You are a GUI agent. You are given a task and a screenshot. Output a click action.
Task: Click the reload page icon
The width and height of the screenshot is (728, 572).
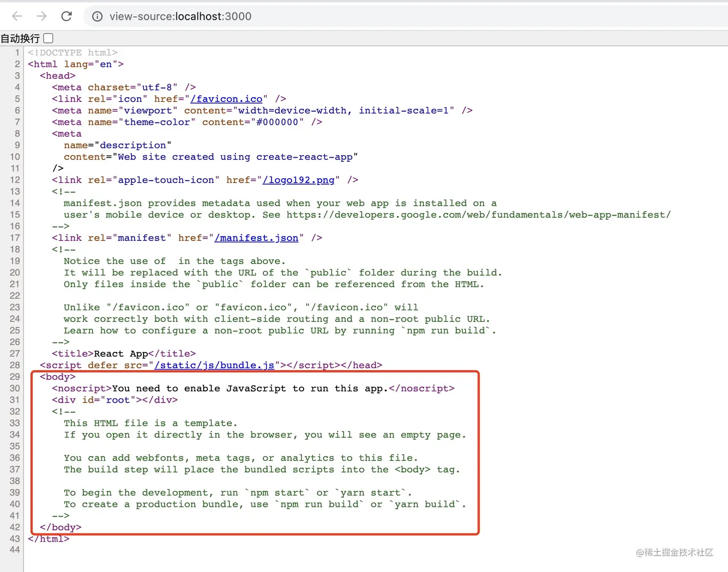click(66, 16)
